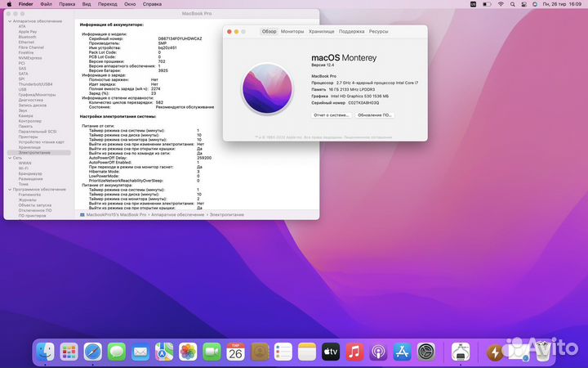Open Calendar showing 26 in Dock
The width and height of the screenshot is (588, 368).
(x=235, y=352)
